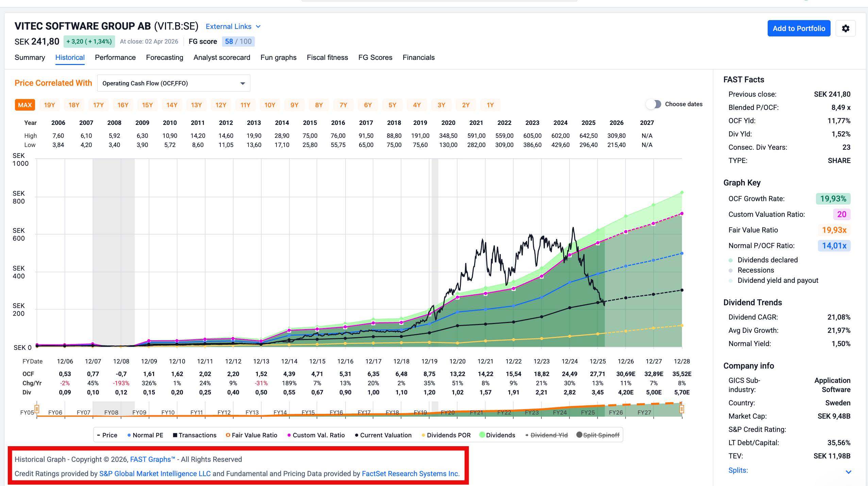
Task: Select the 10Y time range button
Action: click(270, 105)
